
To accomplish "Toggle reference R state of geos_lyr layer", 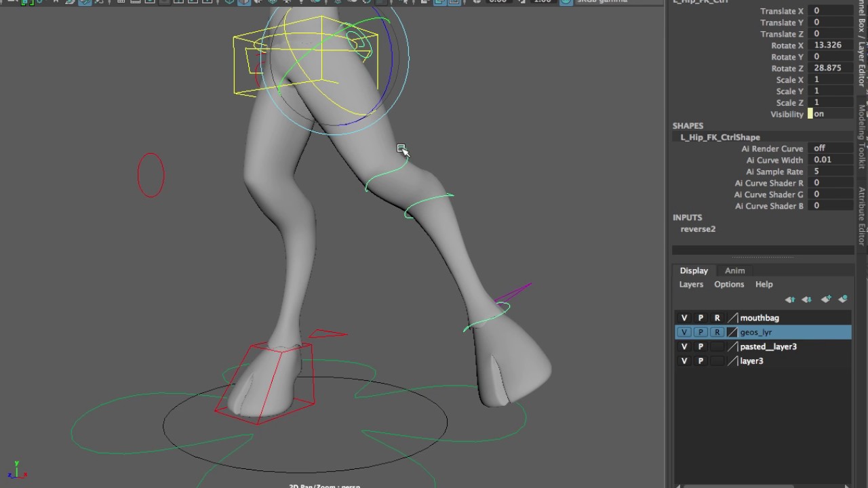I will point(717,332).
